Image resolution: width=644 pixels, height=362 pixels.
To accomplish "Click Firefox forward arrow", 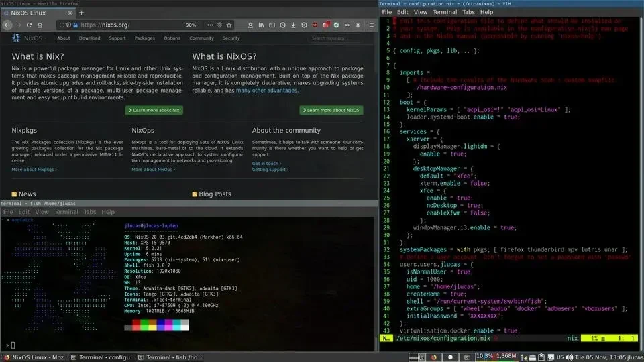I will tap(19, 25).
